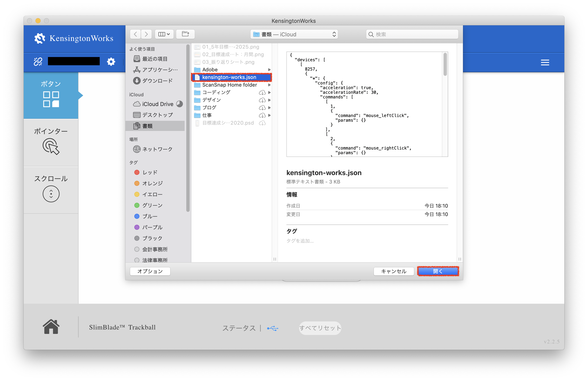Expand the デザイン folder arrow
The width and height of the screenshot is (588, 381).
(x=269, y=100)
